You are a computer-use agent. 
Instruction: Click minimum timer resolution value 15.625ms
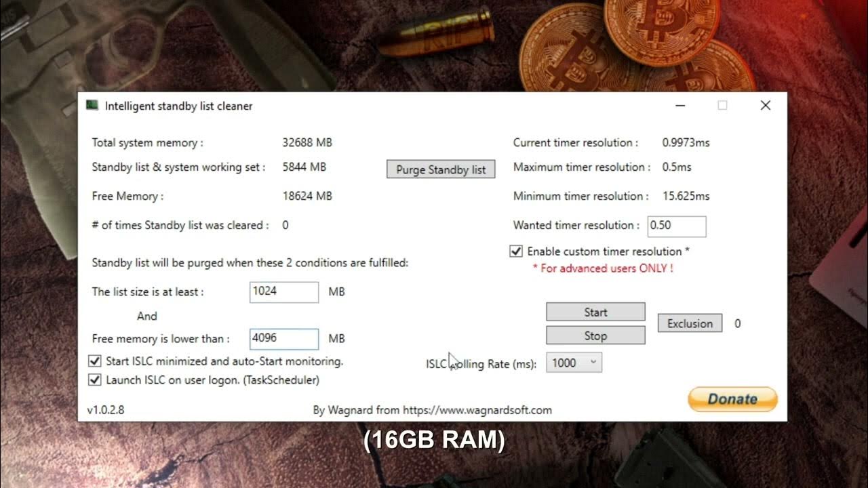pyautogui.click(x=686, y=196)
